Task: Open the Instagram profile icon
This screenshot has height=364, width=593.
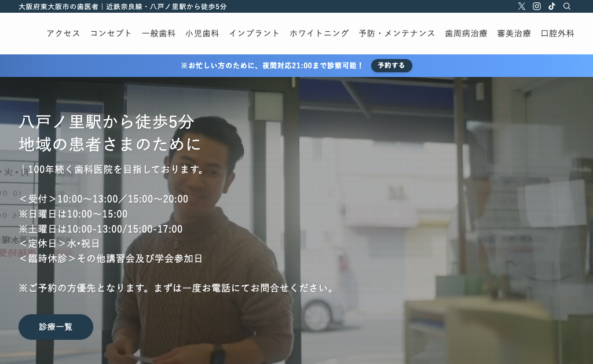Action: point(537,6)
